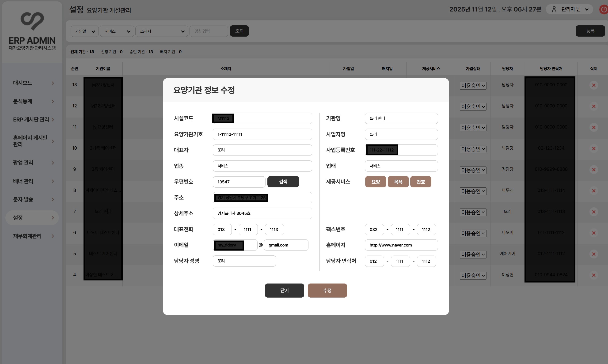
Task: Open the 가입일 filter dropdown
Action: (x=85, y=31)
